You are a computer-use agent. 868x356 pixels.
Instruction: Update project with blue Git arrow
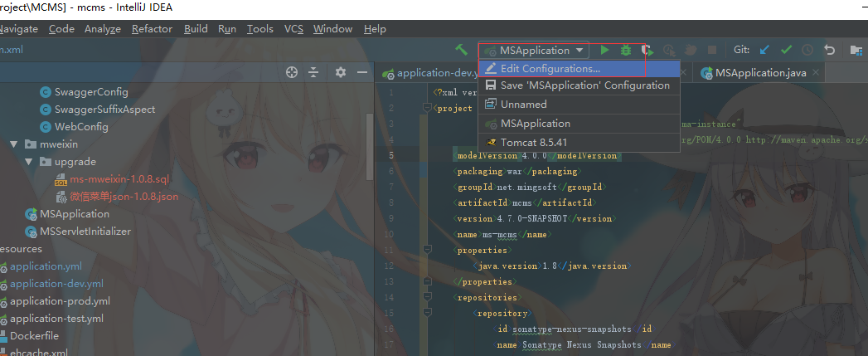[764, 50]
